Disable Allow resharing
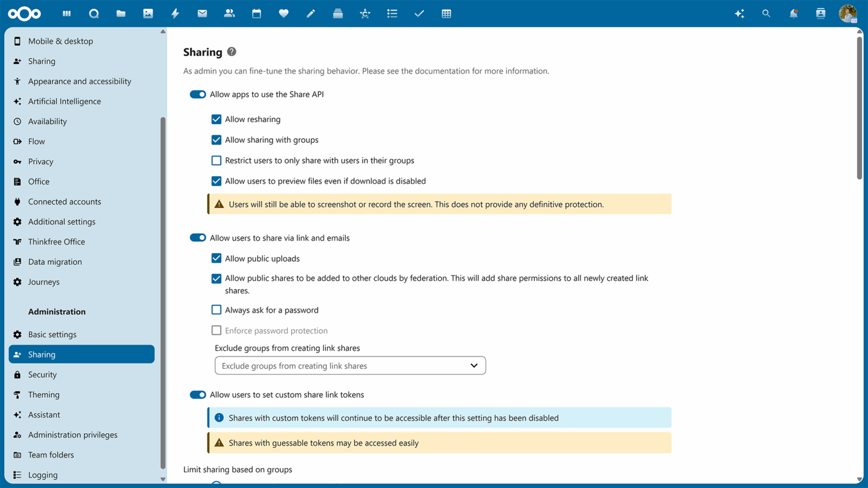Image resolution: width=868 pixels, height=488 pixels. [216, 119]
